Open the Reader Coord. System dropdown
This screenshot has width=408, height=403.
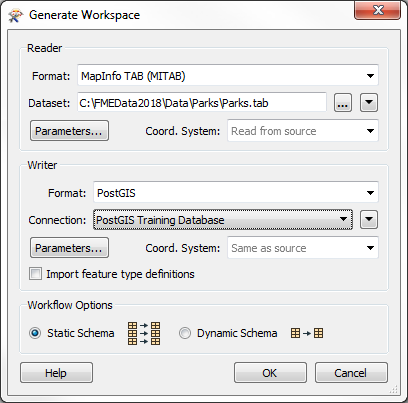point(303,131)
